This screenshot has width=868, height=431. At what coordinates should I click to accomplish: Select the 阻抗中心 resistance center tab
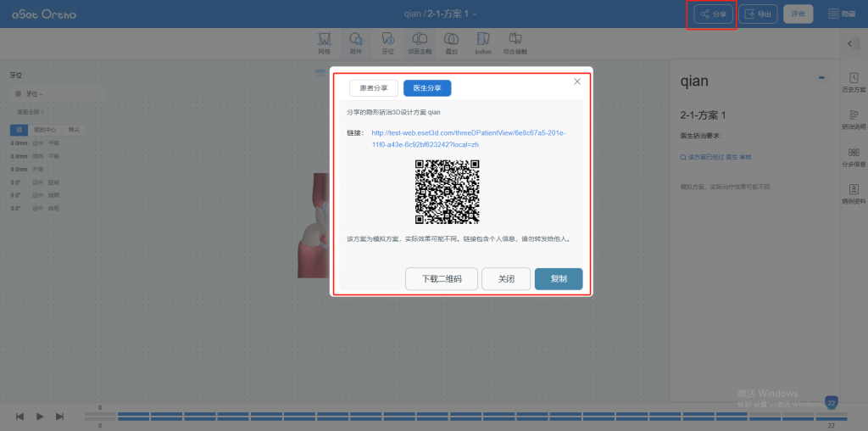46,130
